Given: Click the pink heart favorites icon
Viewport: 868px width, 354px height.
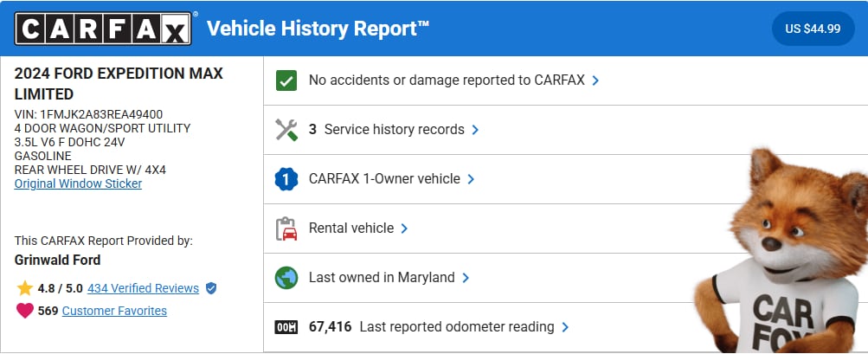Looking at the screenshot, I should [24, 311].
